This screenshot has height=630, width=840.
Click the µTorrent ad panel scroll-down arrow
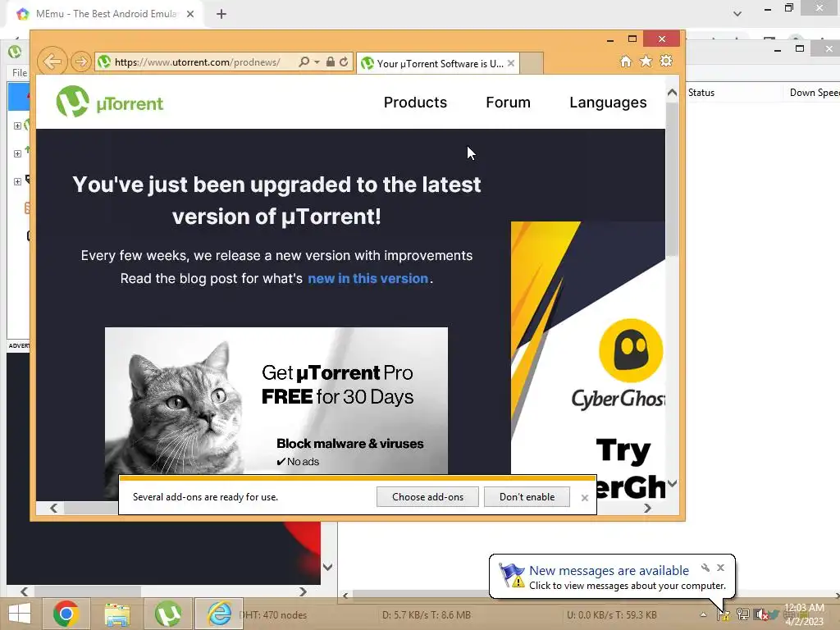[x=328, y=567]
